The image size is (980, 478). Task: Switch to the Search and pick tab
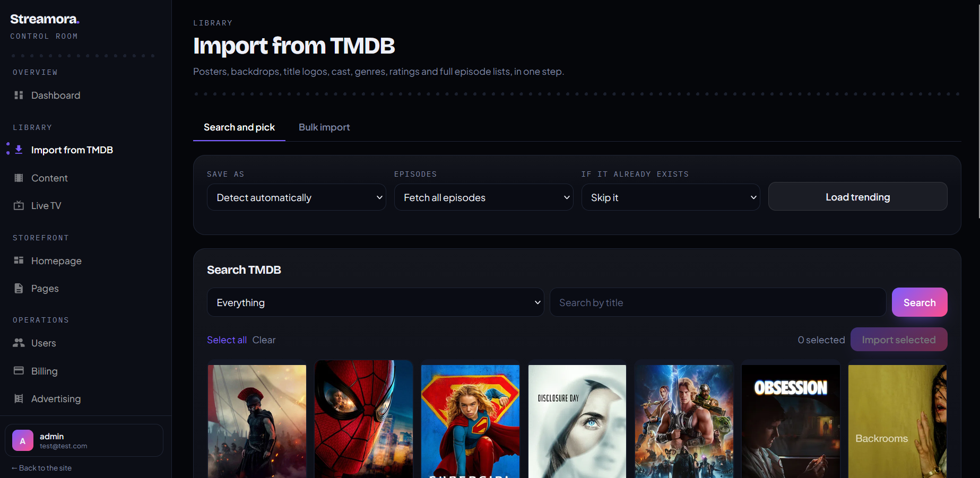(x=239, y=127)
